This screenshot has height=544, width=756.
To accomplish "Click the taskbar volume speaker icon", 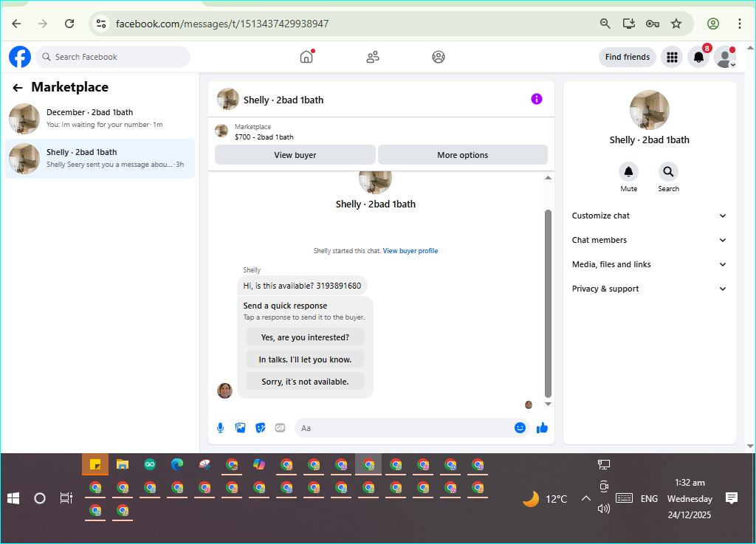I will click(x=604, y=509).
